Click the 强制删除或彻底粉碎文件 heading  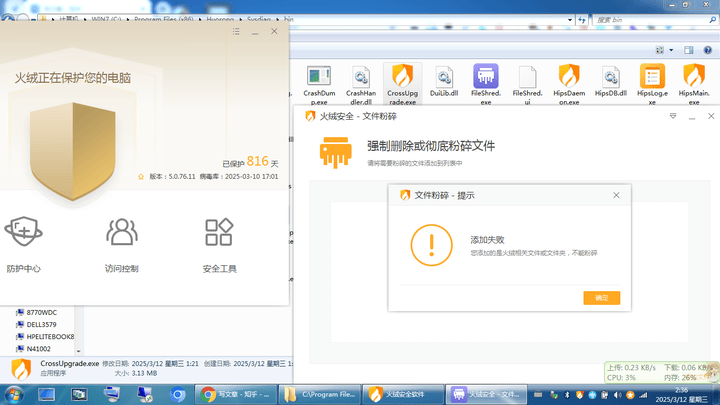[431, 146]
